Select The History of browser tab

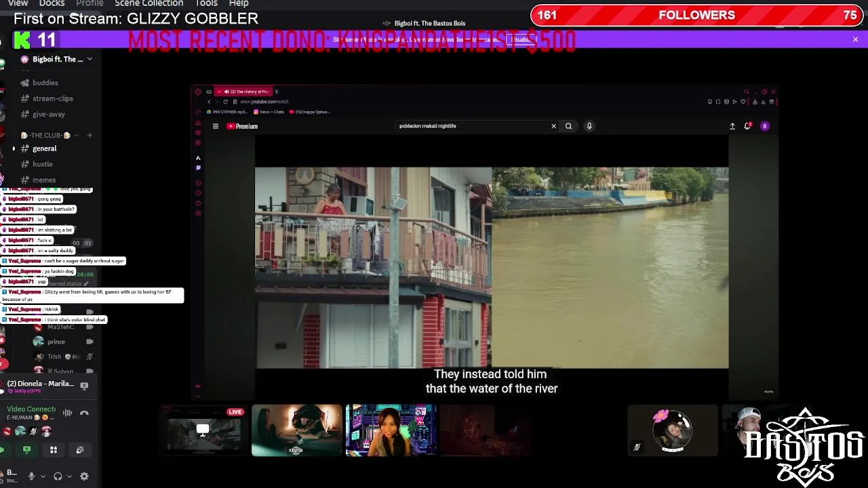click(x=244, y=91)
